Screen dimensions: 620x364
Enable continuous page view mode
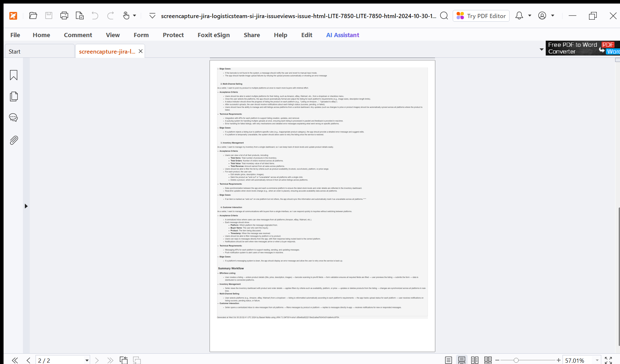click(x=462, y=360)
